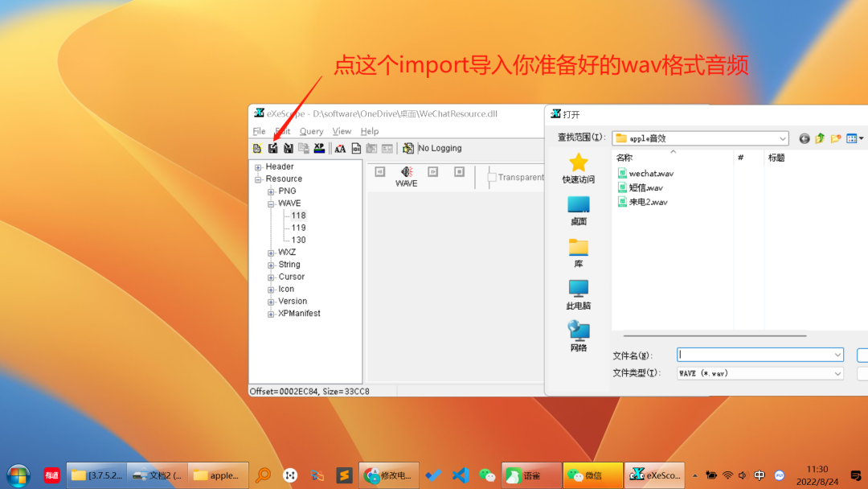This screenshot has height=489, width=868.
Task: Expand the Version tree node
Action: [x=271, y=302]
